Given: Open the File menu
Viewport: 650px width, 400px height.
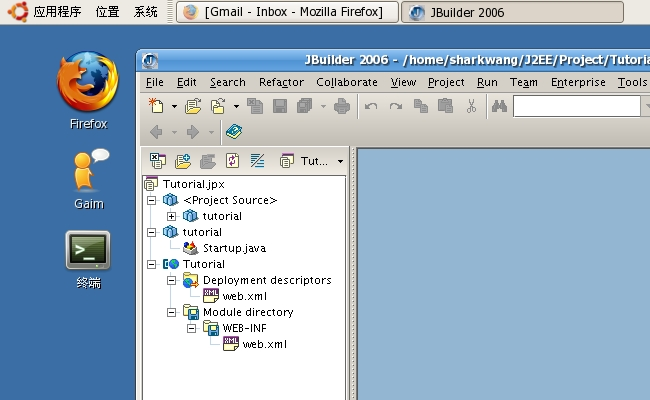Looking at the screenshot, I should (155, 82).
